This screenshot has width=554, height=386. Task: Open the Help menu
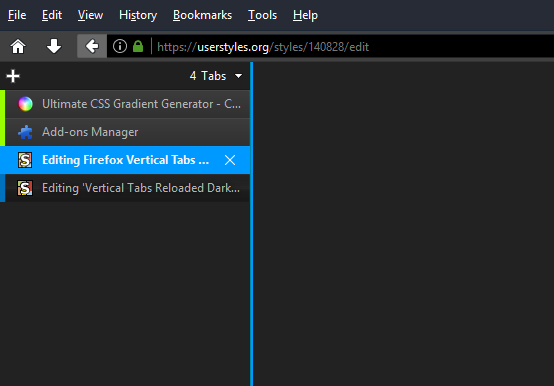(x=305, y=15)
